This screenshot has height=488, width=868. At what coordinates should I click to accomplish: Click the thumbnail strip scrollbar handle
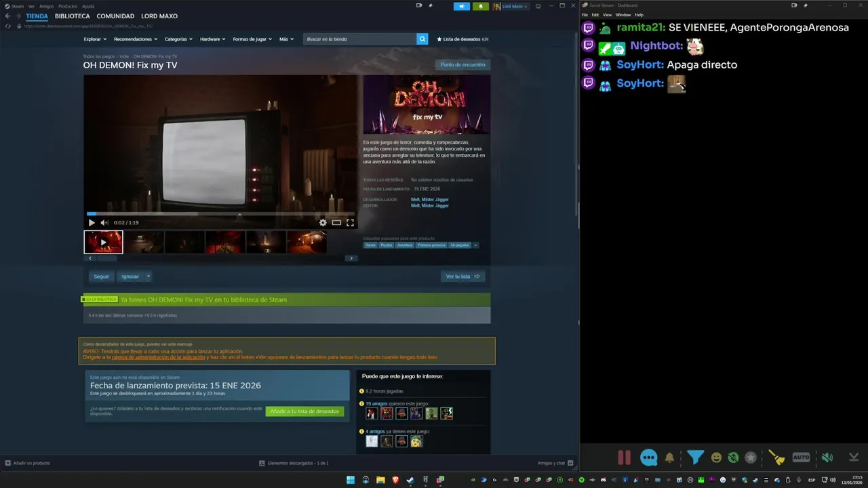click(106, 258)
